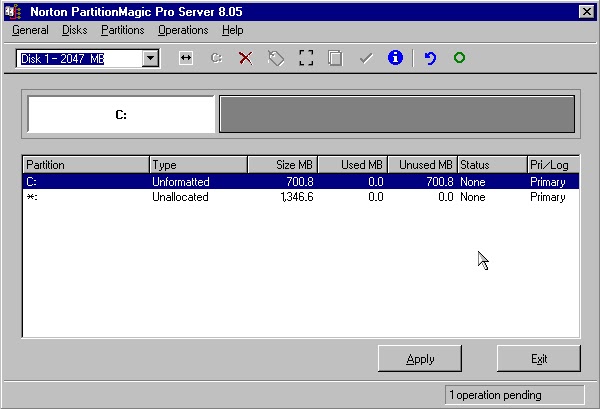This screenshot has height=409, width=600.
Task: Open the Operations menu
Action: [x=183, y=30]
